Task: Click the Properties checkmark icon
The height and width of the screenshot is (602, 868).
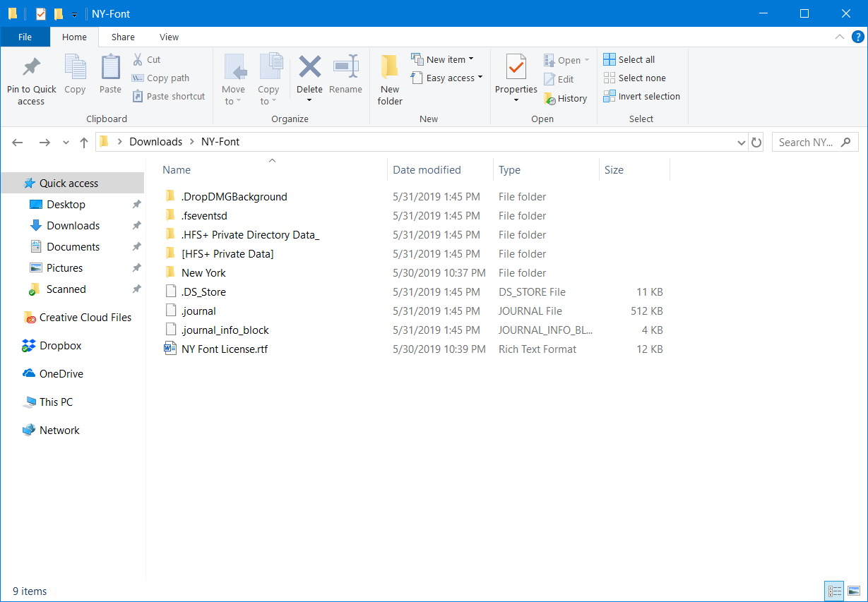Action: [x=516, y=68]
